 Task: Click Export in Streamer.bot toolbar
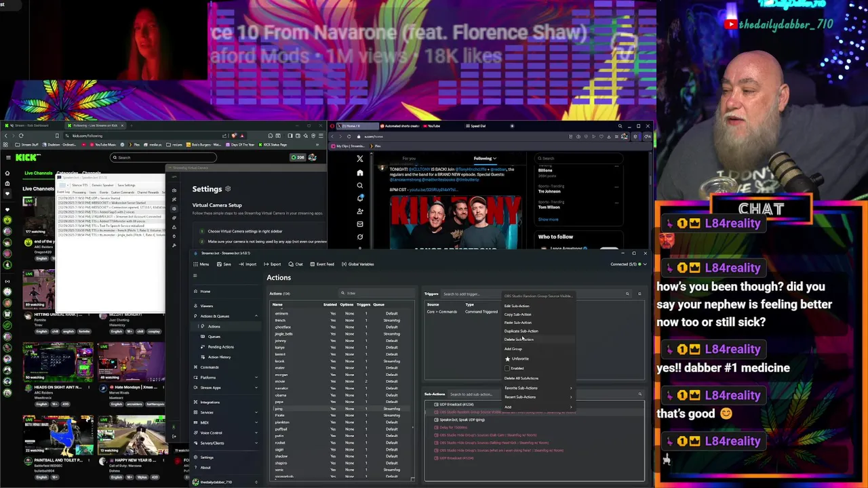[x=273, y=264]
